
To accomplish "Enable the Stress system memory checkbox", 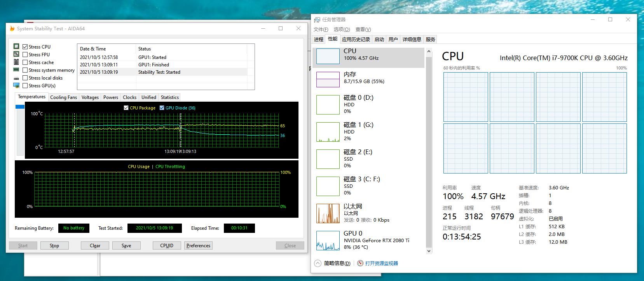I will pos(25,70).
